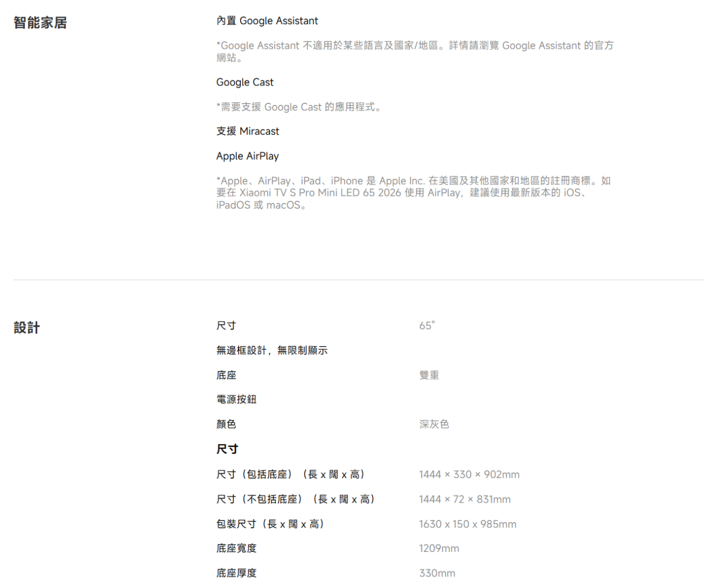Select the 底座寬度 label

tap(236, 548)
